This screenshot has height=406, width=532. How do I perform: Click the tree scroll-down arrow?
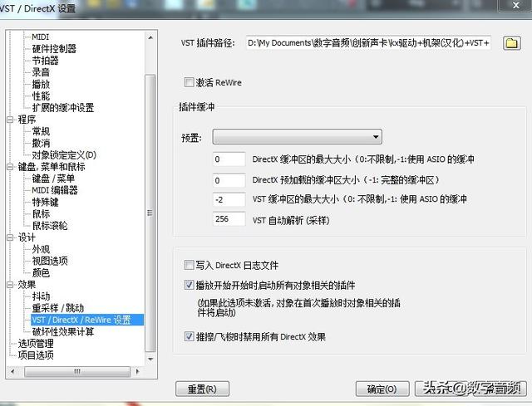[x=150, y=360]
